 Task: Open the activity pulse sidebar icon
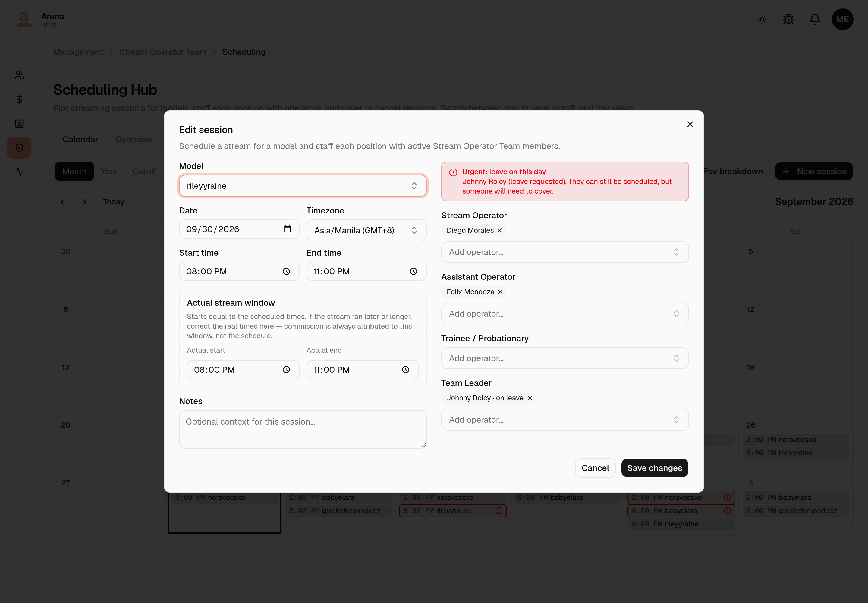pyautogui.click(x=19, y=172)
